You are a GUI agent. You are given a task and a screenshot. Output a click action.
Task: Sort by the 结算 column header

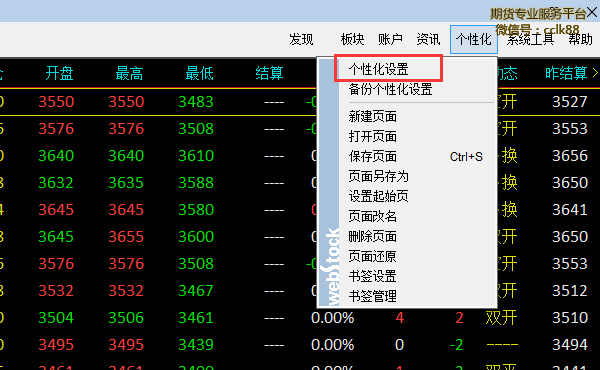point(269,73)
